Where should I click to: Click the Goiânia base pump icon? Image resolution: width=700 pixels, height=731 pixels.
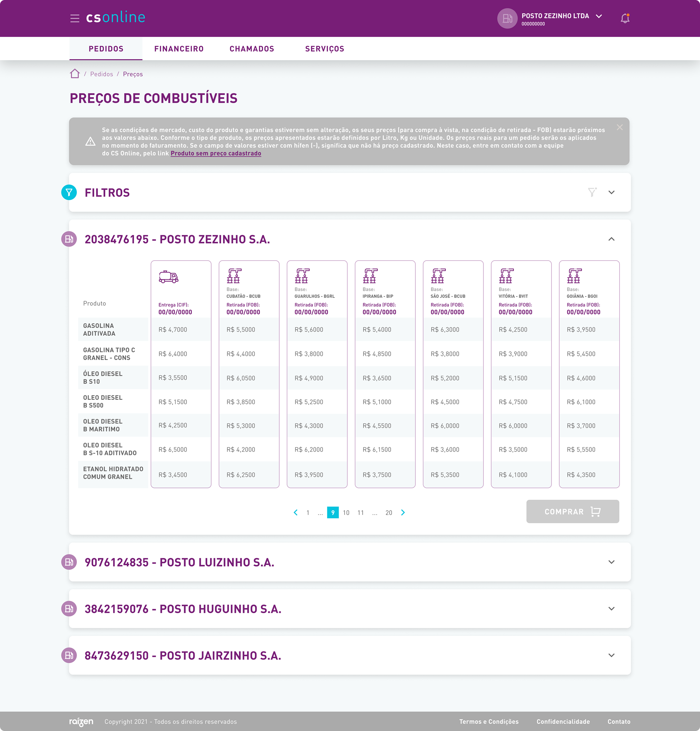(x=574, y=276)
